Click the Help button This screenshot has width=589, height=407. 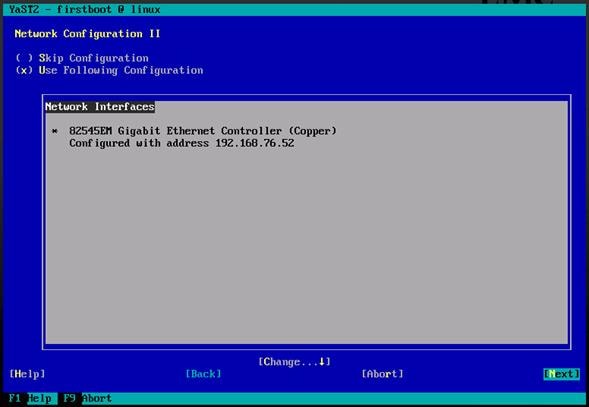pyautogui.click(x=27, y=374)
